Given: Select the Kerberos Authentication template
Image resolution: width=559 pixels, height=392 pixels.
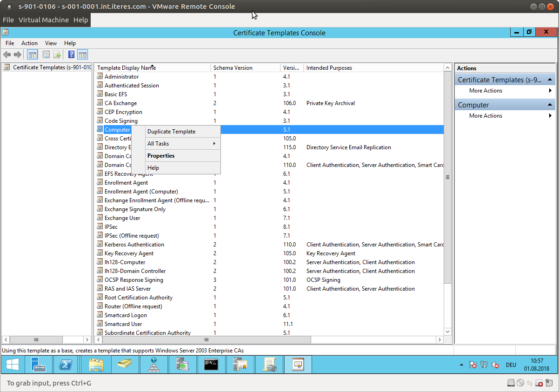Looking at the screenshot, I should pyautogui.click(x=134, y=245).
